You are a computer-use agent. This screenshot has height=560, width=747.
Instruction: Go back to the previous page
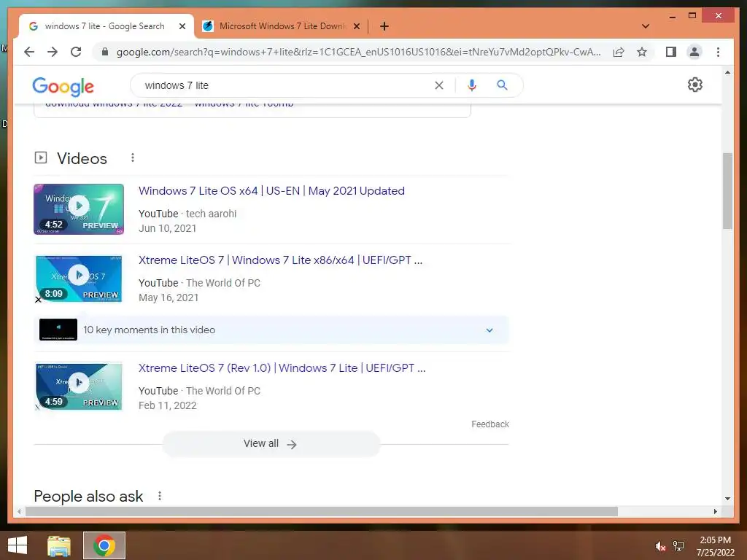29,52
